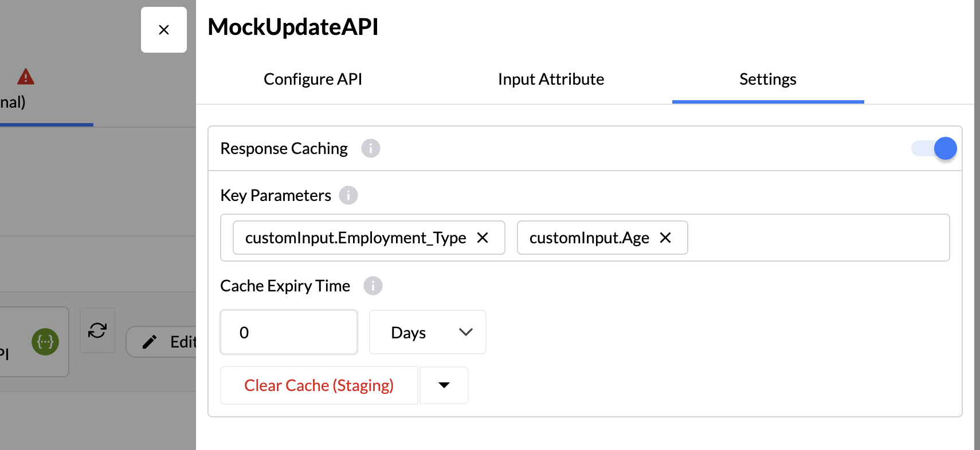Disable the Response Caching toggle
Viewport: 980px width, 450px height.
[934, 148]
